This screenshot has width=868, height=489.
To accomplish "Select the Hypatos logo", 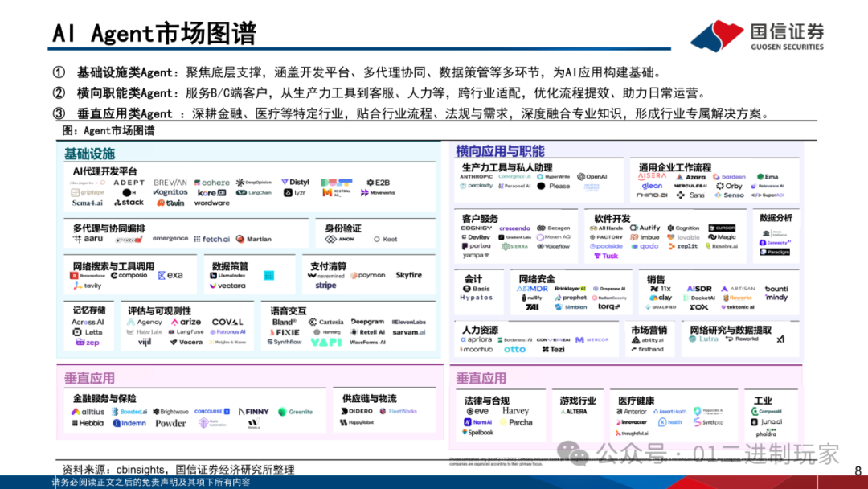I will (476, 298).
